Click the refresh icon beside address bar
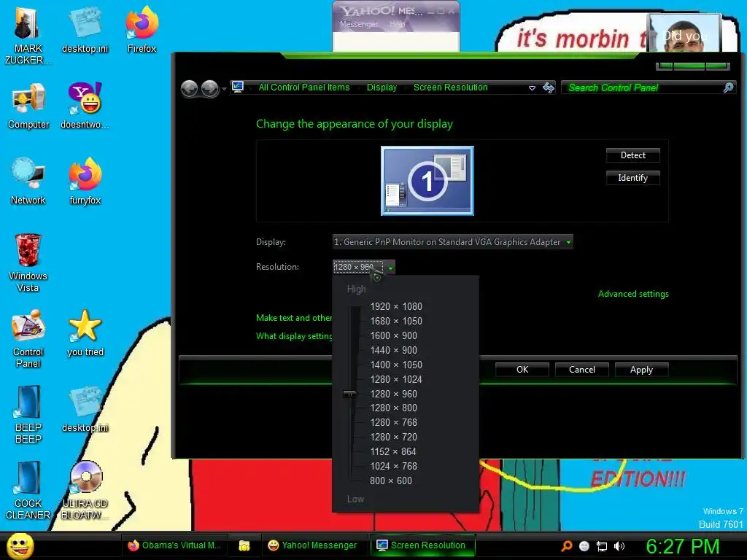 click(549, 87)
